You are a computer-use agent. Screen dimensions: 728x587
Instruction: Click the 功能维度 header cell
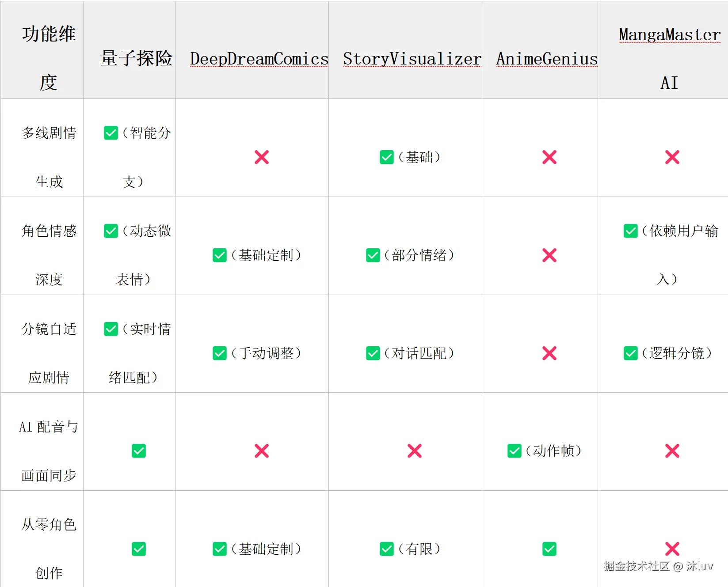tap(49, 58)
